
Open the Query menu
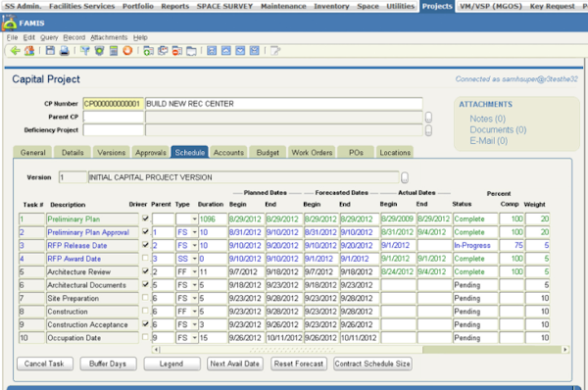coord(49,37)
